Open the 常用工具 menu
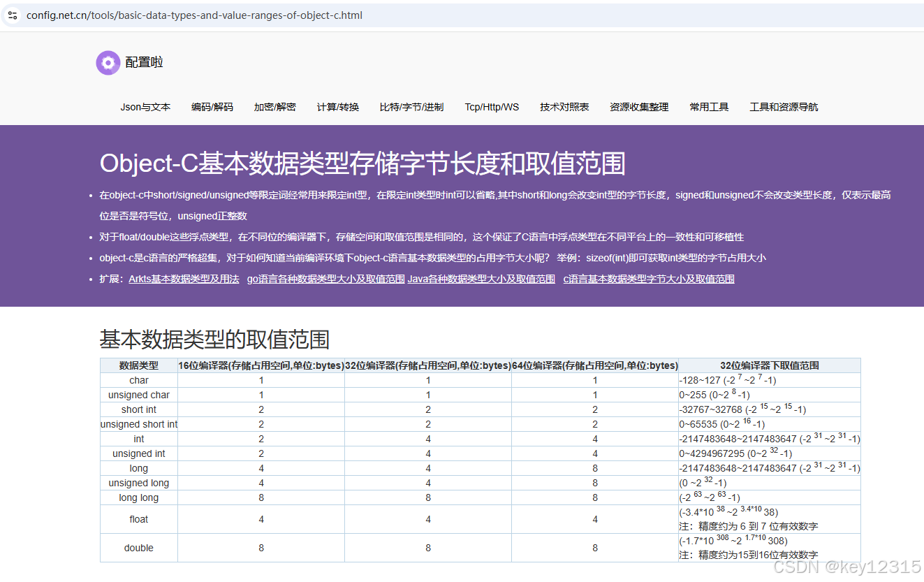Image resolution: width=924 pixels, height=582 pixels. [708, 107]
